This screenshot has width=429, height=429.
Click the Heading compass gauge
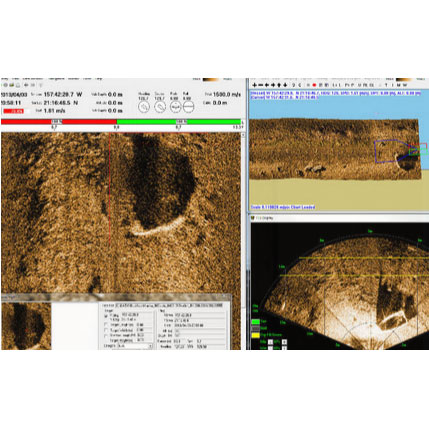[x=144, y=107]
